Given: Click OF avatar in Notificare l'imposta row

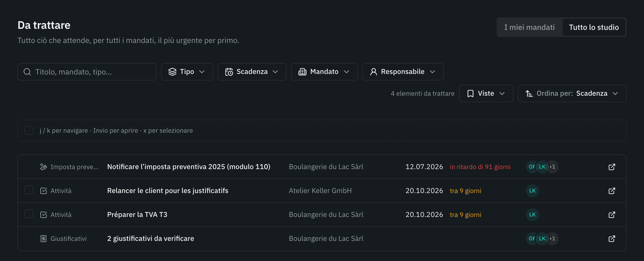Looking at the screenshot, I should click(x=531, y=167).
